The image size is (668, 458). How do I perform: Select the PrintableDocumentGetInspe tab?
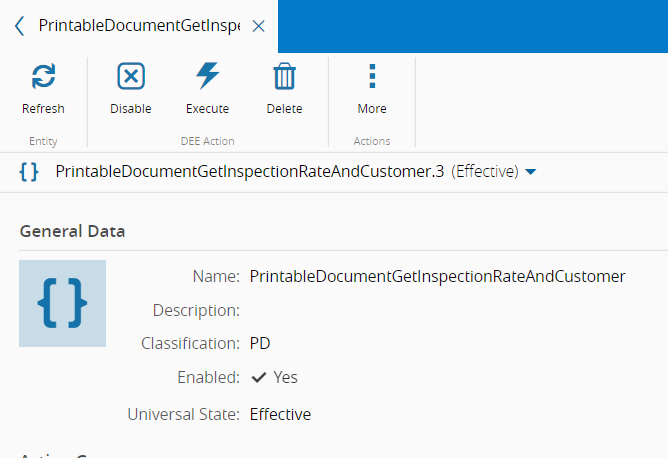click(138, 26)
